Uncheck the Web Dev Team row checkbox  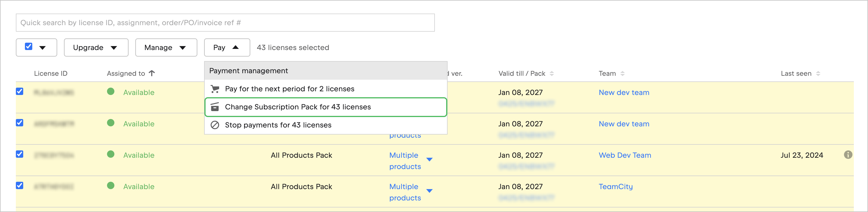(20, 154)
